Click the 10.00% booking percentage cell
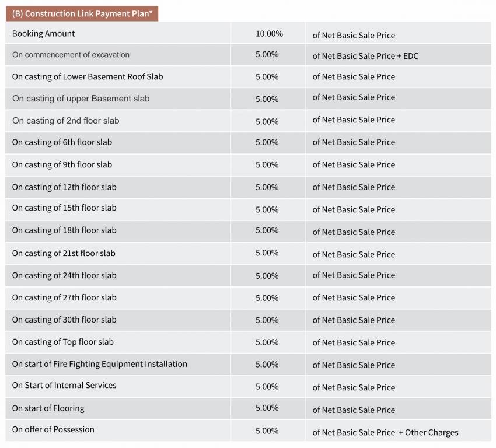496x448 pixels. pyautogui.click(x=269, y=34)
